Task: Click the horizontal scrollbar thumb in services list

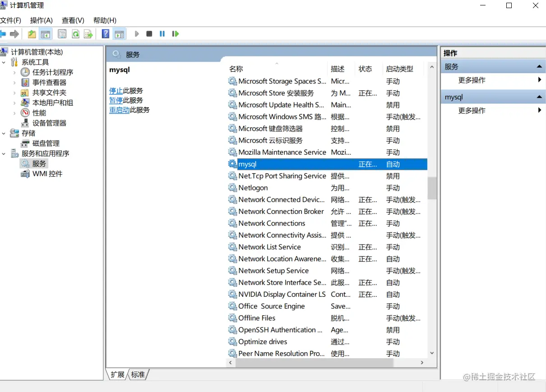Action: [314, 362]
